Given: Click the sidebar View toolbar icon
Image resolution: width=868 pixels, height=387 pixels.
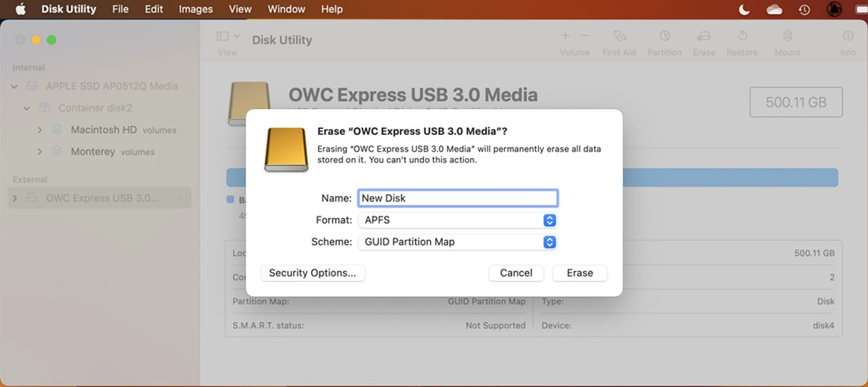Looking at the screenshot, I should (222, 36).
